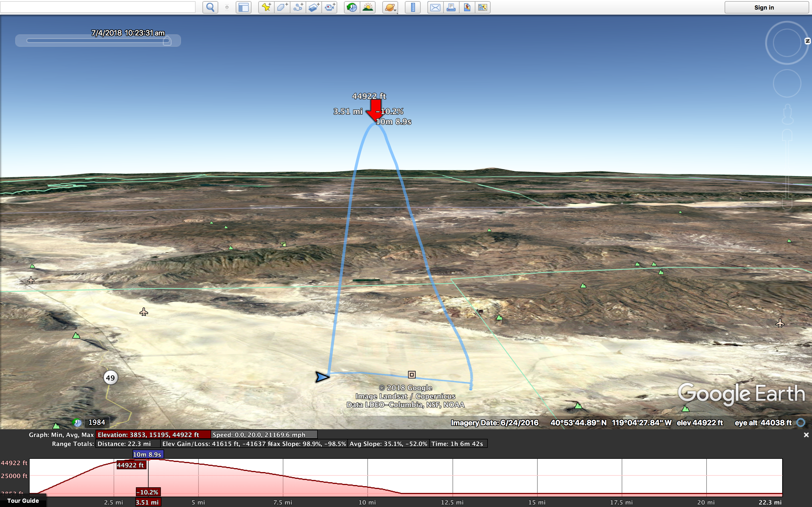Select the Add Polygon tool

[x=282, y=7]
